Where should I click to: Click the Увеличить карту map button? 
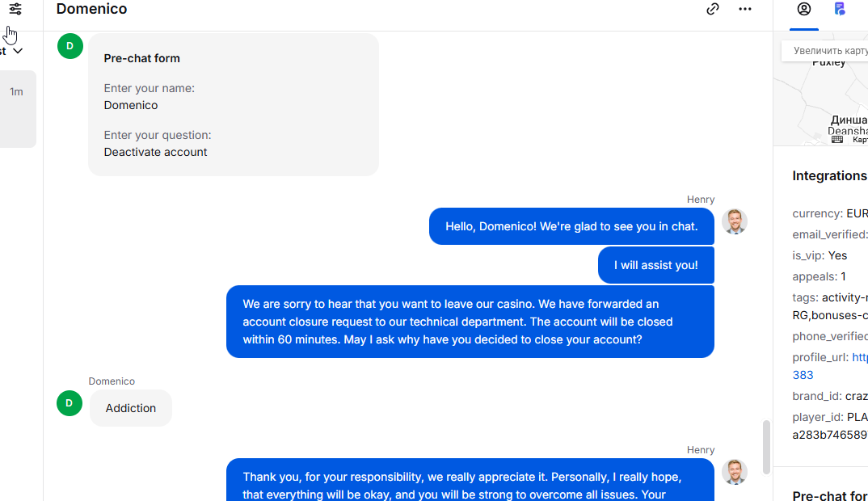826,51
